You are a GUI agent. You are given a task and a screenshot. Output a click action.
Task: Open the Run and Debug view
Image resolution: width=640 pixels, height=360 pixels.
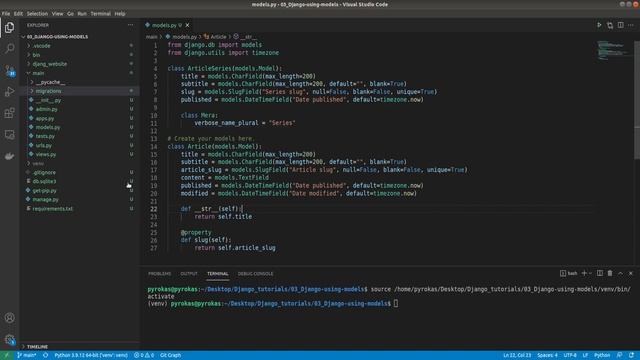click(x=9, y=92)
